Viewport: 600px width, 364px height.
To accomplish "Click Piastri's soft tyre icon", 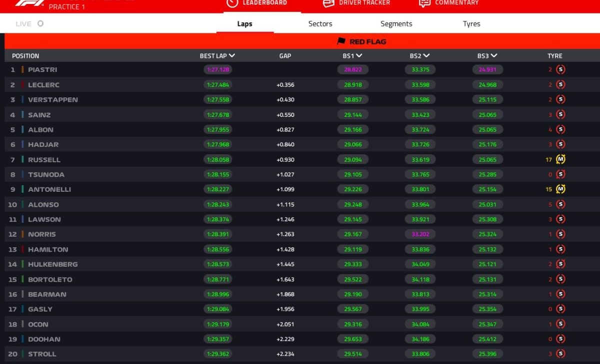I will pos(560,70).
